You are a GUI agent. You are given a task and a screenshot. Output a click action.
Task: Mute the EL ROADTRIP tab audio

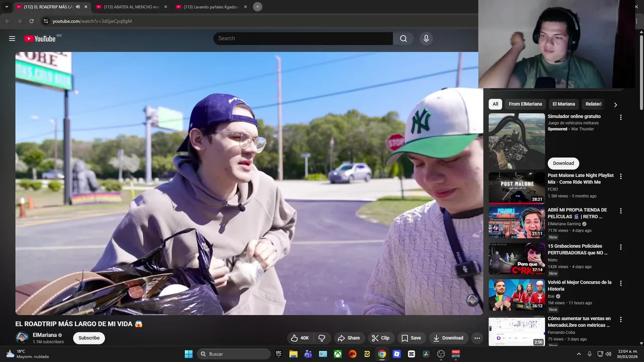[x=77, y=7]
